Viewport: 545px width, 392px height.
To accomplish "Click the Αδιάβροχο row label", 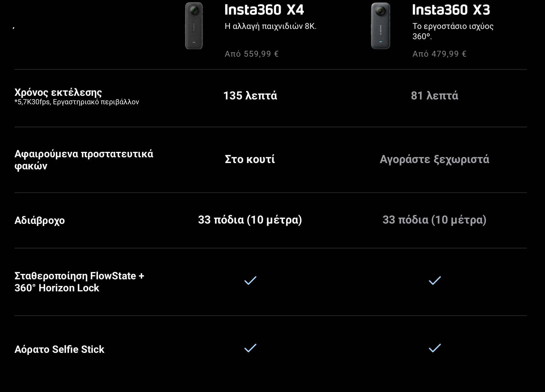I will pyautogui.click(x=39, y=221).
